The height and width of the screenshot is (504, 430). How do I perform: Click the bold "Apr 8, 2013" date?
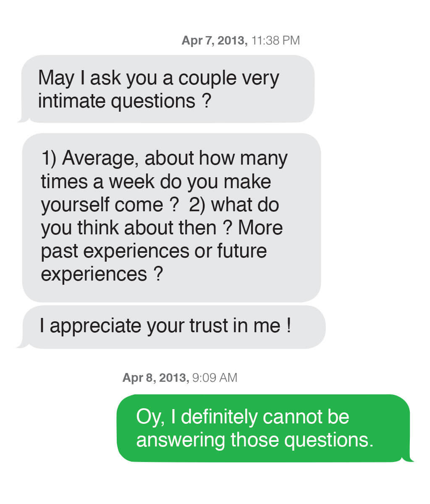click(x=155, y=378)
